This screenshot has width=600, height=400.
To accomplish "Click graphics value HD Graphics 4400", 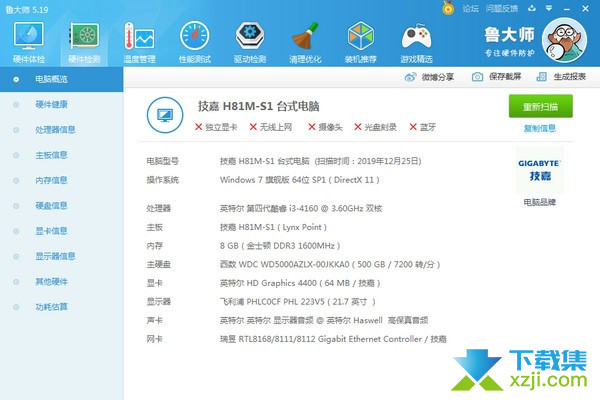I will pyautogui.click(x=300, y=283).
